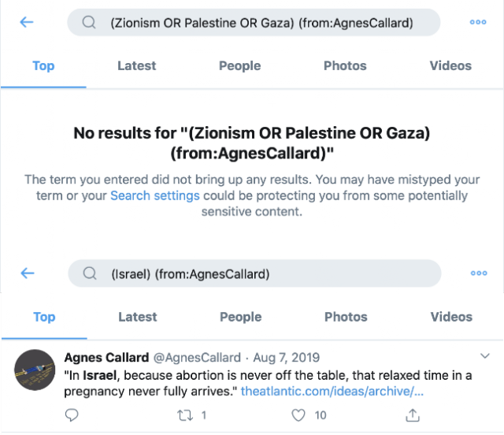Viewport: 504px width, 435px height.
Task: Click the back arrow beside the Israel search
Action: (x=27, y=273)
